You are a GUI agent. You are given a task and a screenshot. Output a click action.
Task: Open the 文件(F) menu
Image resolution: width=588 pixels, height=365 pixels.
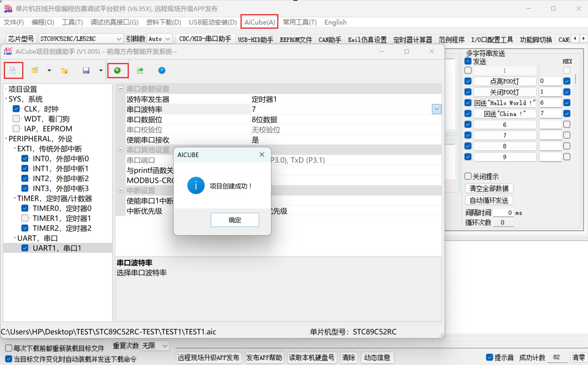[14, 22]
